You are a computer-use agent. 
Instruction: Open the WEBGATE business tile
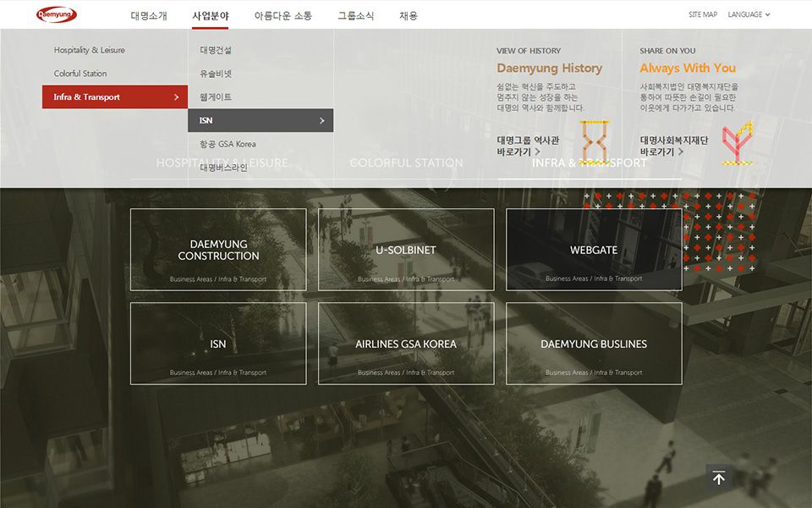pyautogui.click(x=594, y=250)
